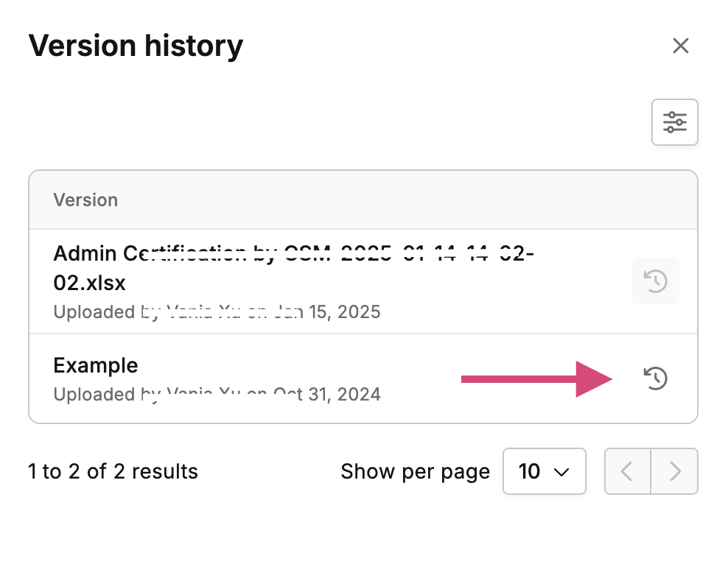The height and width of the screenshot is (564, 728).
Task: Open the filter settings sliders icon
Action: [675, 122]
